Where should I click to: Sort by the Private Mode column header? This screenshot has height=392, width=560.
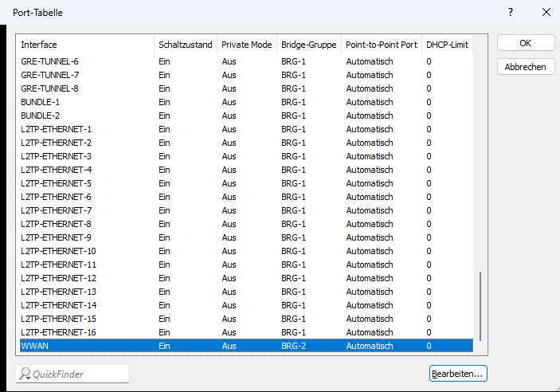(247, 45)
